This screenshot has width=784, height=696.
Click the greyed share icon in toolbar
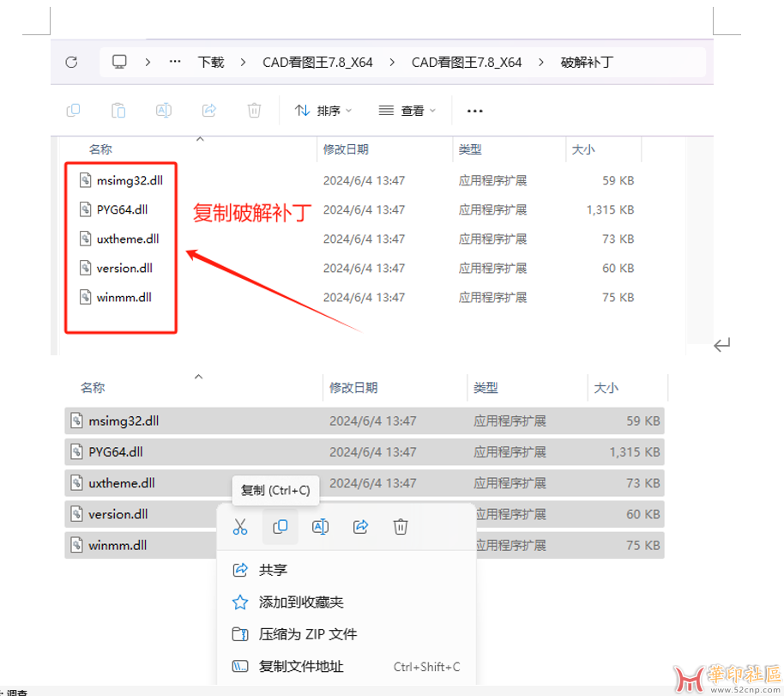[x=209, y=110]
